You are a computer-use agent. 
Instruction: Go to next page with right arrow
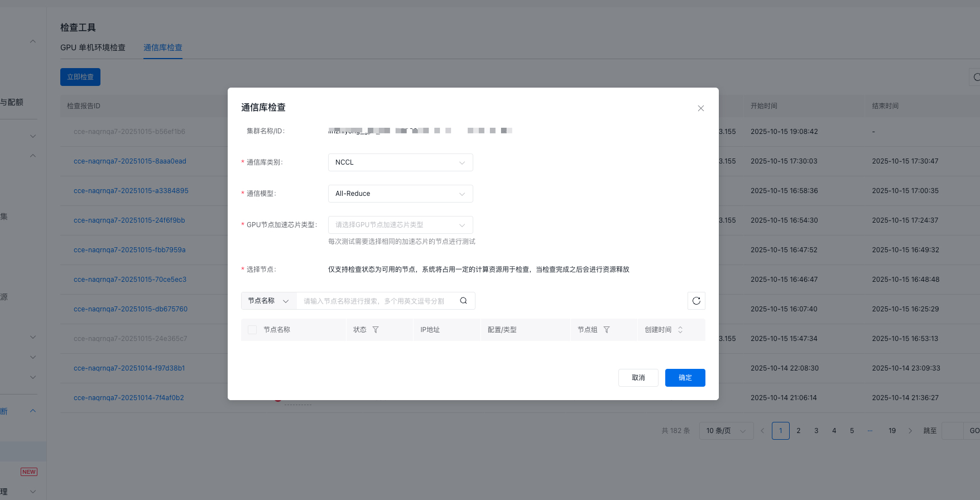(910, 431)
